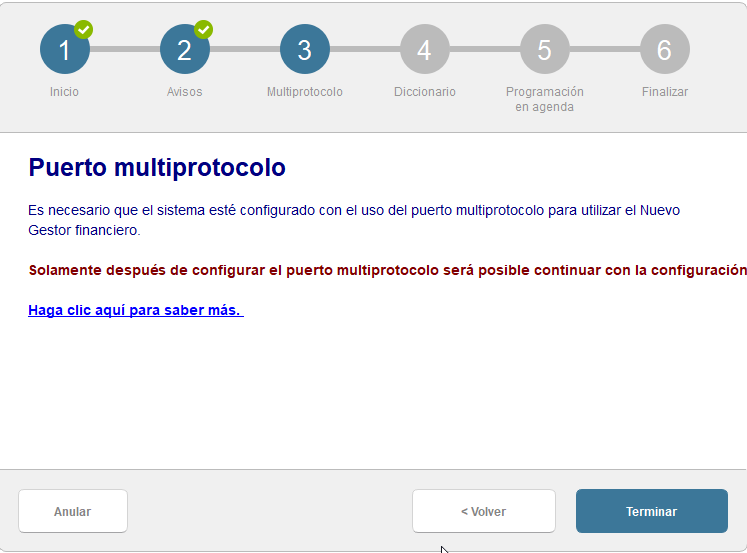
Task: Select step 5 Programación en agenda circle
Action: [x=545, y=49]
